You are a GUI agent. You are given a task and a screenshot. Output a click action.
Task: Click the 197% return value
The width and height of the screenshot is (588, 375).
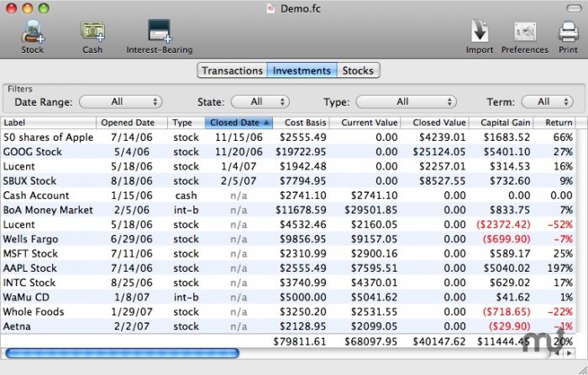(x=560, y=268)
